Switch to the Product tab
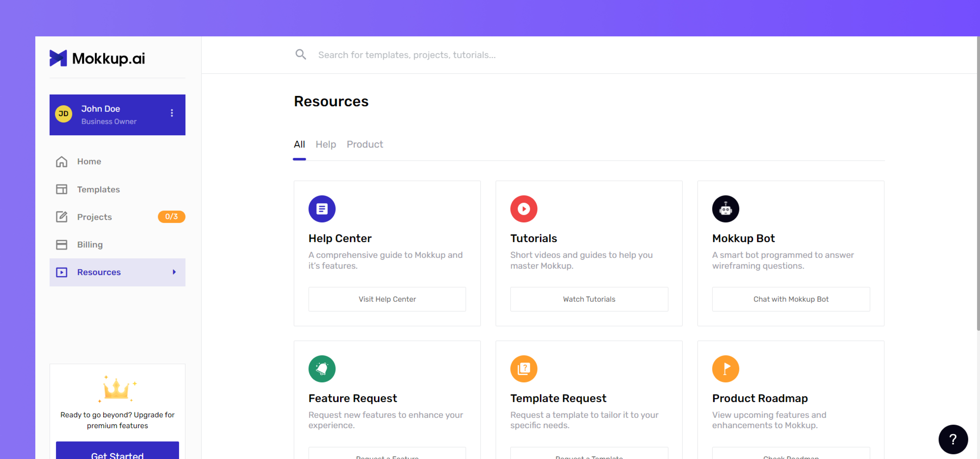Screen dimensions: 980x459 pos(364,145)
